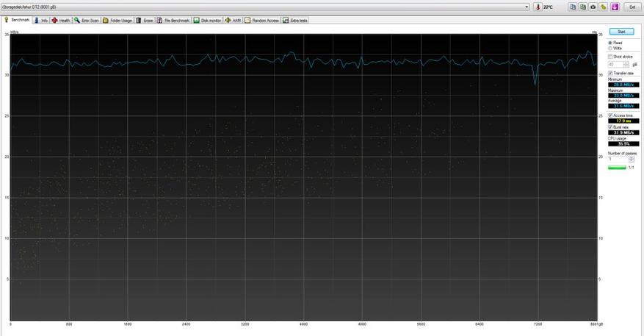
Task: Click the purple download arrow icon
Action: (615, 7)
